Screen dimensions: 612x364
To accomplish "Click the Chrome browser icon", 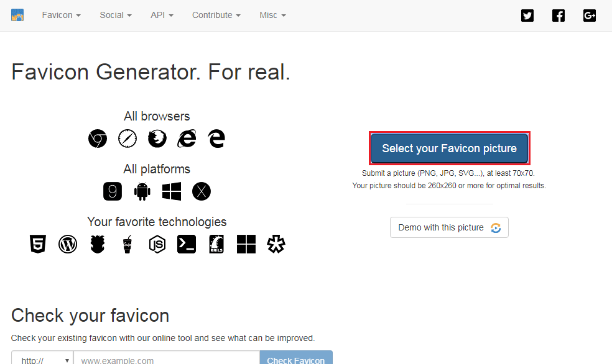I will (x=97, y=139).
